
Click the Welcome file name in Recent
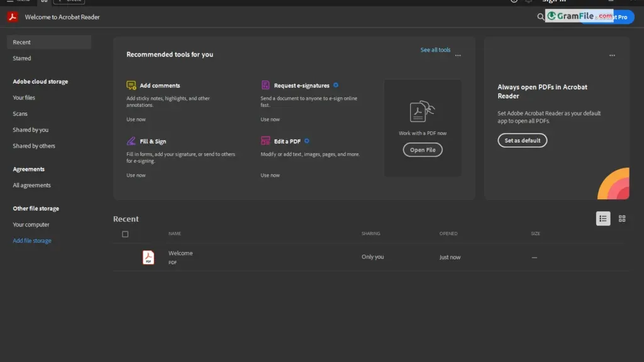click(x=180, y=253)
